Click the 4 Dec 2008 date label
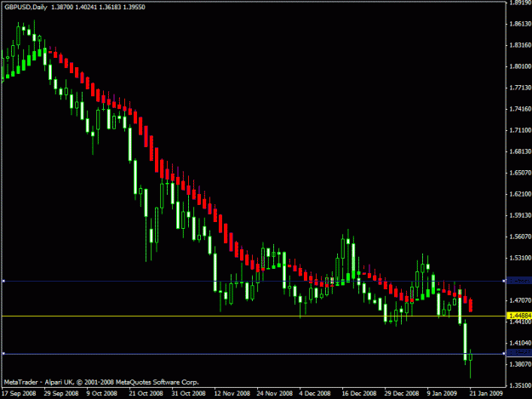Viewport: 532px width, 399px height. pyautogui.click(x=315, y=393)
